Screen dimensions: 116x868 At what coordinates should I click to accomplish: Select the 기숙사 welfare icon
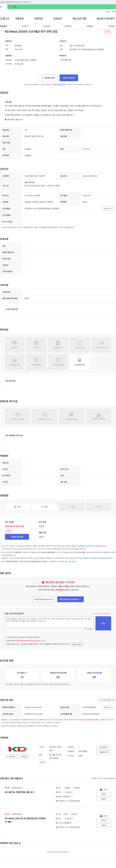point(36,345)
